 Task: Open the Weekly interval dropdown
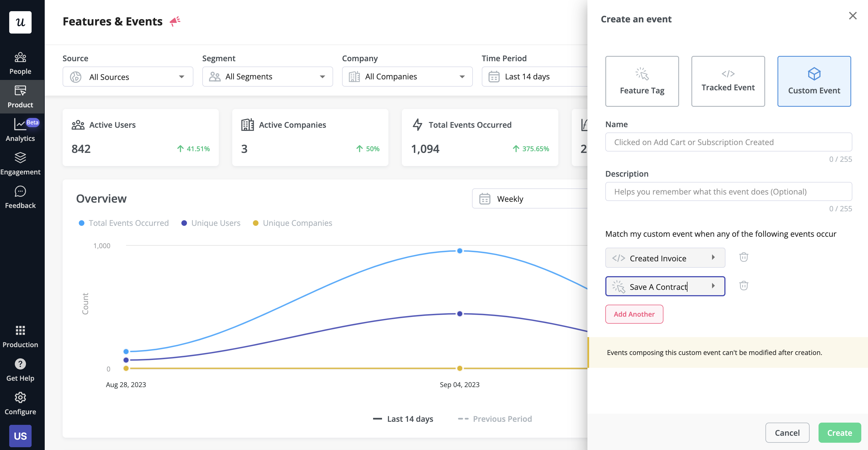click(x=530, y=199)
